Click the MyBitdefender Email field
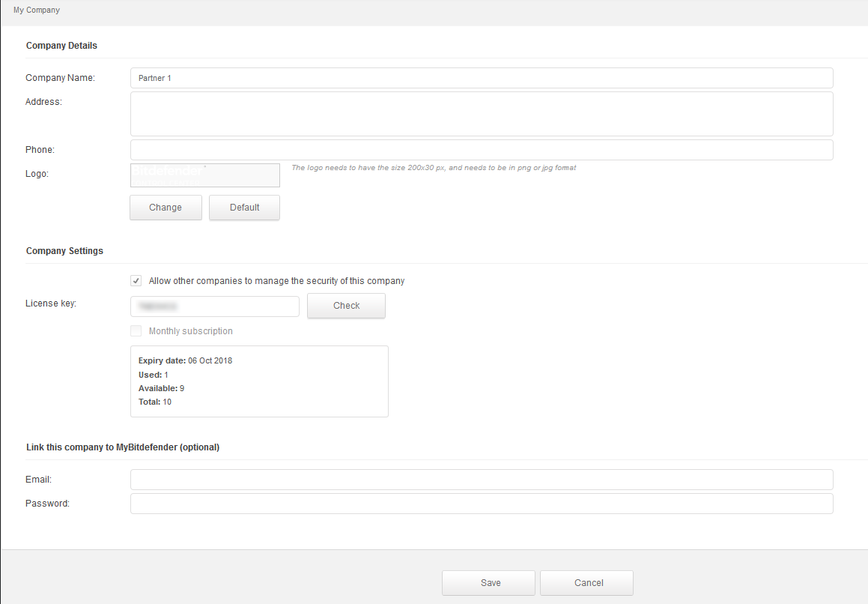 [x=481, y=480]
